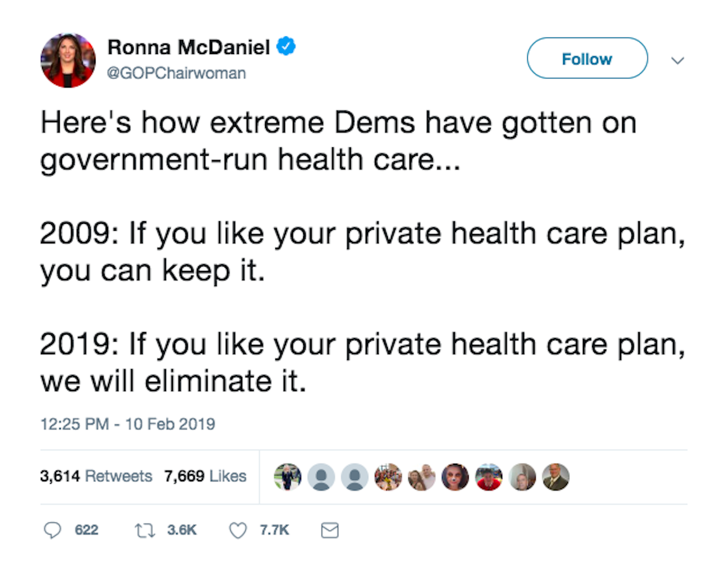Click the leftmost liker avatar
The image size is (728, 566).
point(288,477)
